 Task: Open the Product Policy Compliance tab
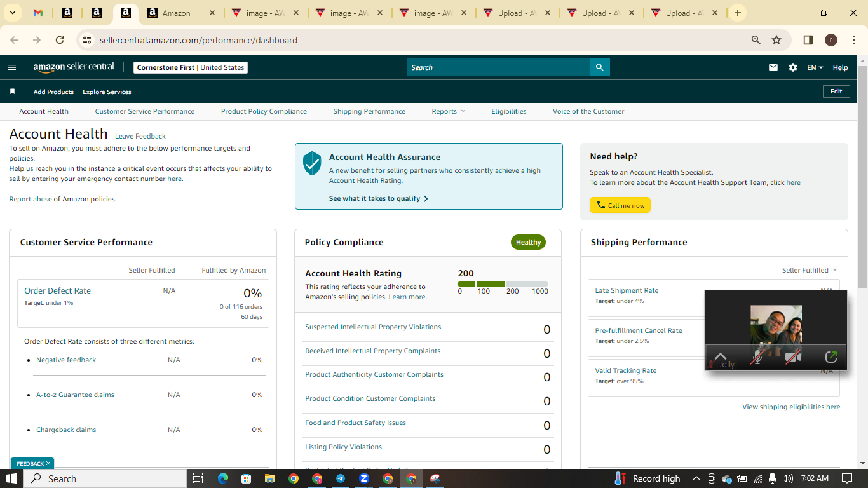pos(264,111)
